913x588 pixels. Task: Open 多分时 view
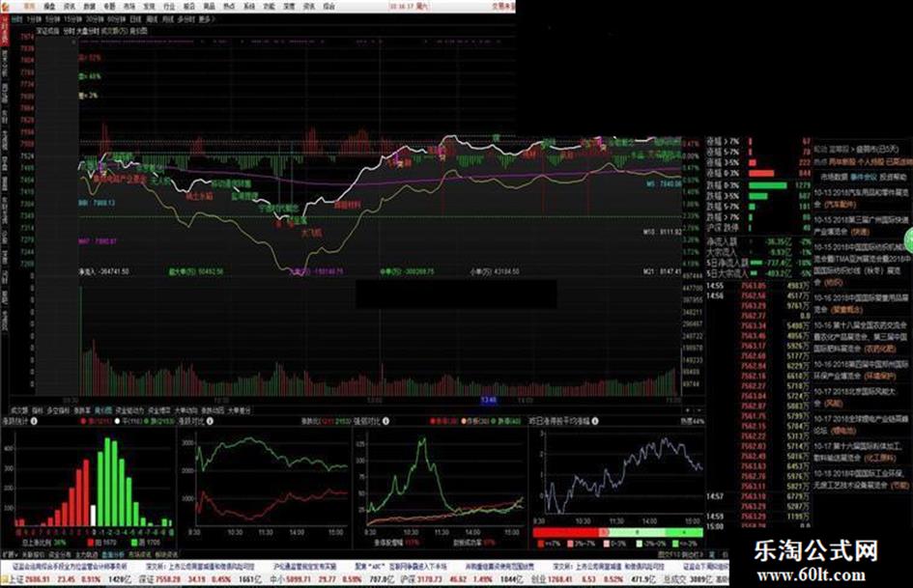pyautogui.click(x=185, y=19)
